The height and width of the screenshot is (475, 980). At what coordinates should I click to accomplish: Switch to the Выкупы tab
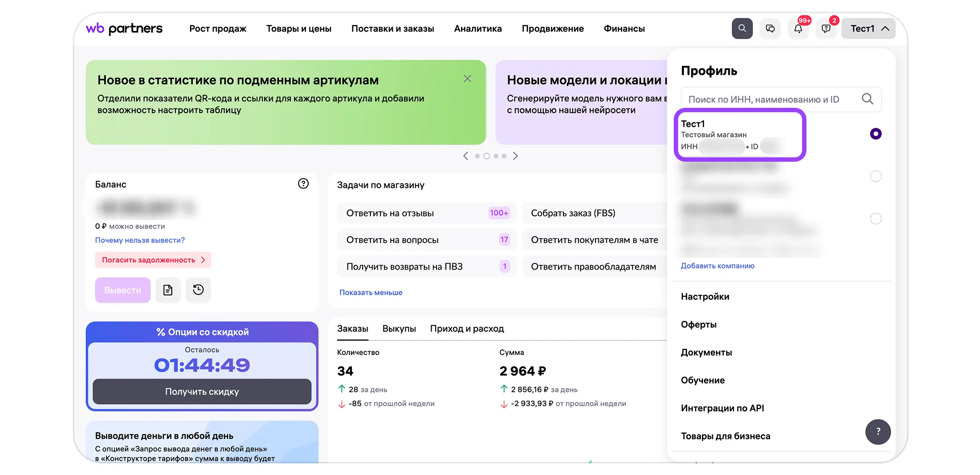pyautogui.click(x=399, y=329)
